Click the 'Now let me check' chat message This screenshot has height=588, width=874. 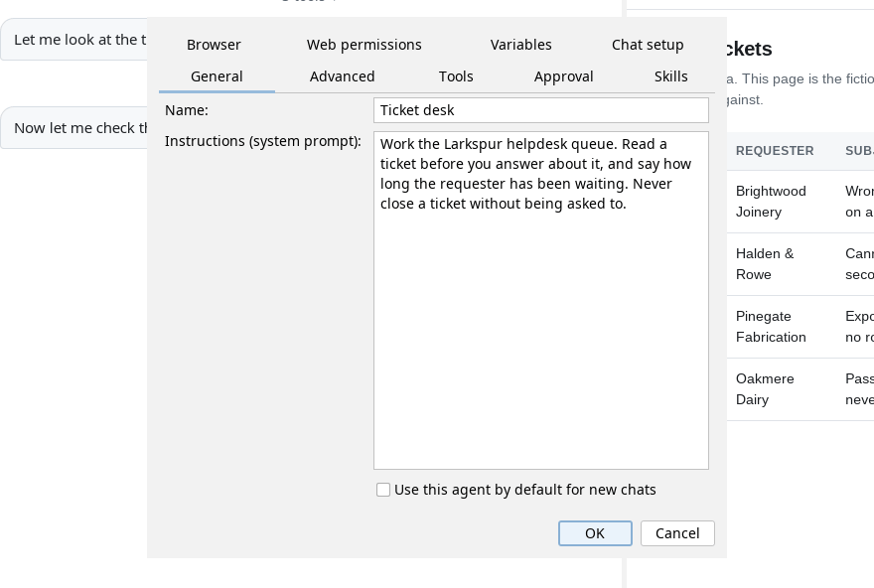pyautogui.click(x=74, y=128)
